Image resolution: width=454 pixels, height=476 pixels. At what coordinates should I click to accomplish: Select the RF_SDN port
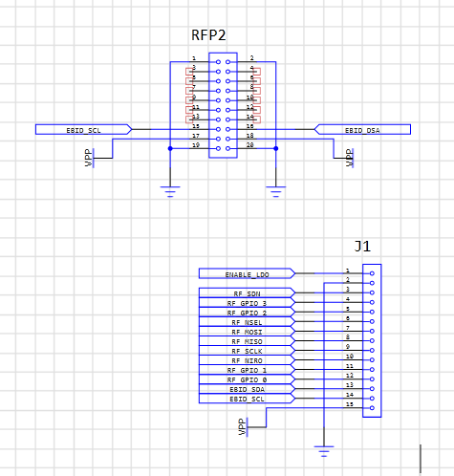pyautogui.click(x=247, y=292)
